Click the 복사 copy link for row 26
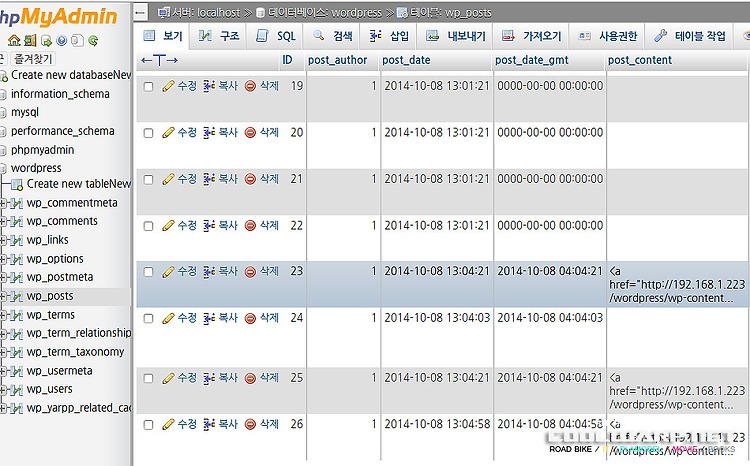750x466 pixels. point(228,424)
